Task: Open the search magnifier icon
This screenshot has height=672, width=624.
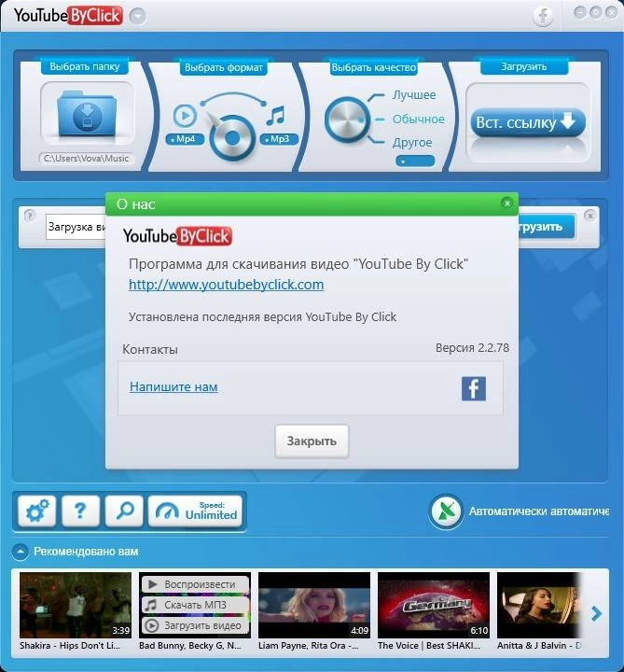Action: click(124, 511)
